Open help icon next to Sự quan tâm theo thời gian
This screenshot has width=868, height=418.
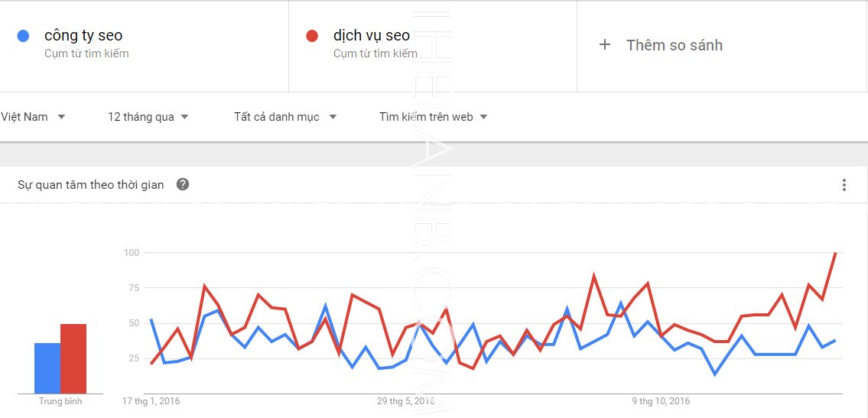(183, 184)
